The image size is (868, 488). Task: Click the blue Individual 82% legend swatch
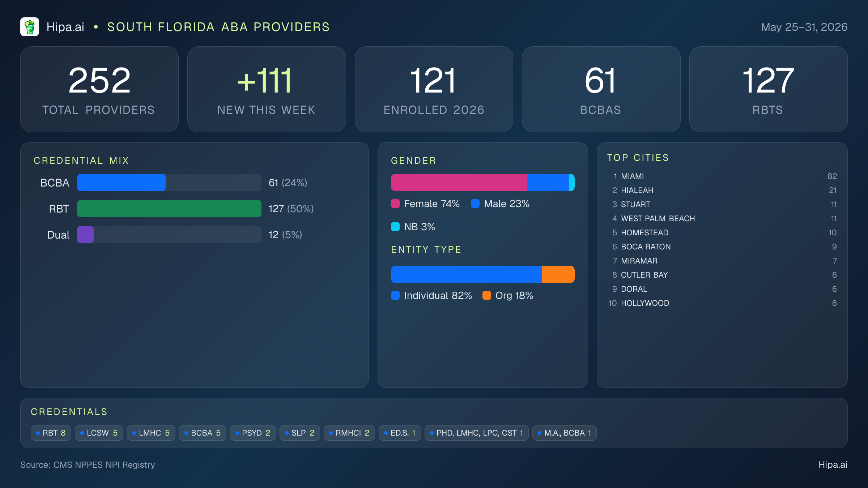[x=395, y=295]
